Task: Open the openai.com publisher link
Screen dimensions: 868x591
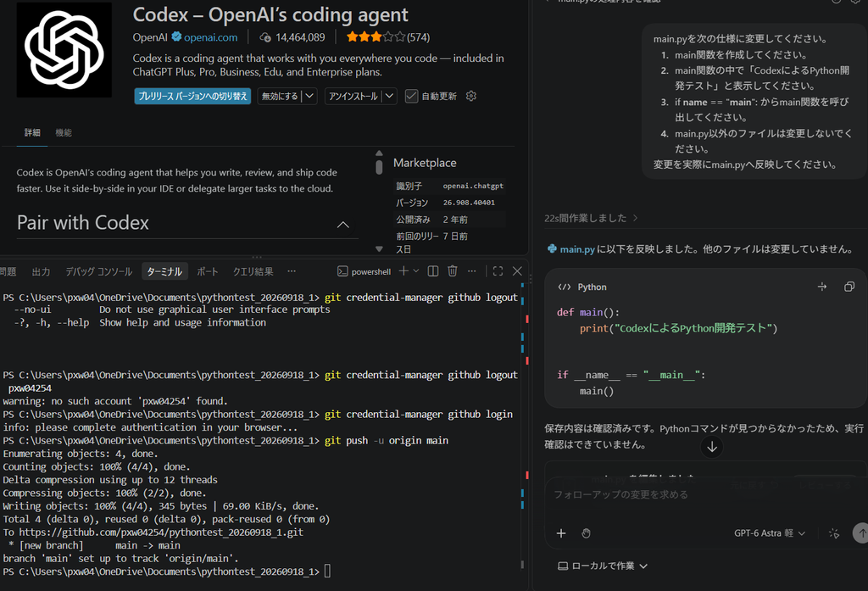Action: coord(210,37)
